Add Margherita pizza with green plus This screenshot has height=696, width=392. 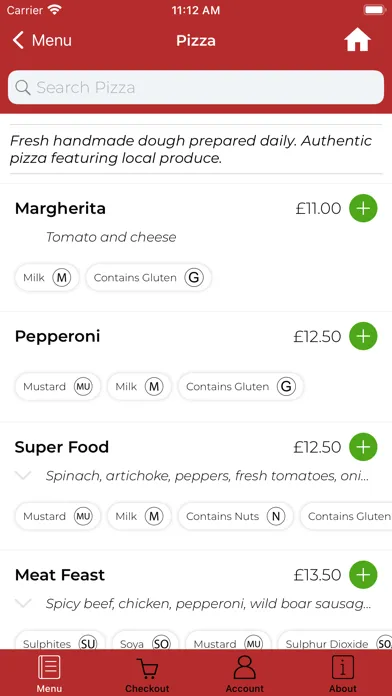tap(363, 208)
